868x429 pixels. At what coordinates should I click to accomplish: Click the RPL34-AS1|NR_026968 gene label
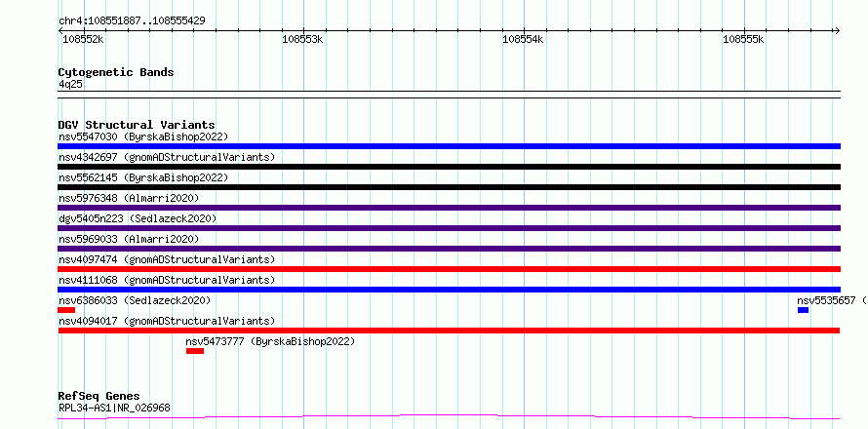(114, 408)
